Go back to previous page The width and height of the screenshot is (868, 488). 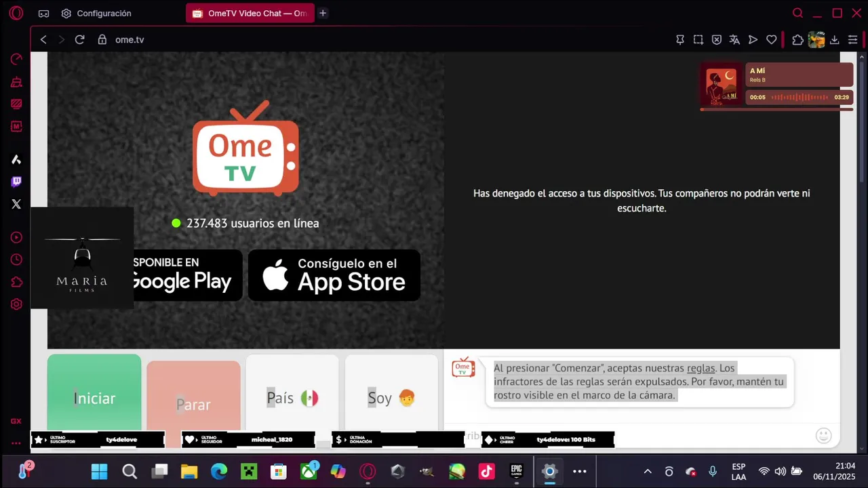tap(43, 39)
